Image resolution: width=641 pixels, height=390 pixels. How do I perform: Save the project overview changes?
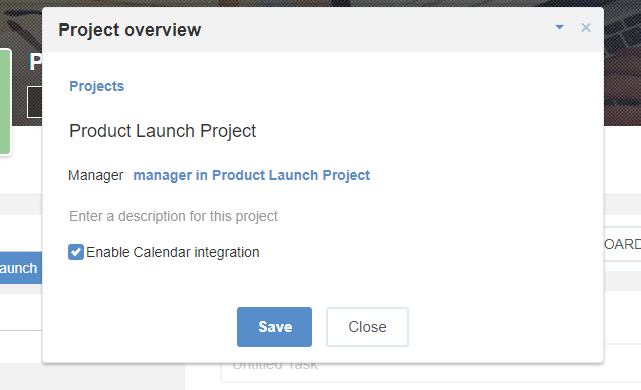[x=274, y=327]
